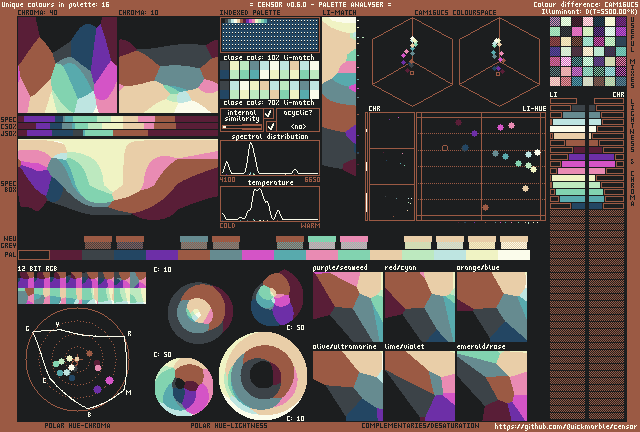The height and width of the screenshot is (432, 640).
Task: Click the 'Unique colours in palette: 16' text
Action: coord(56,4)
